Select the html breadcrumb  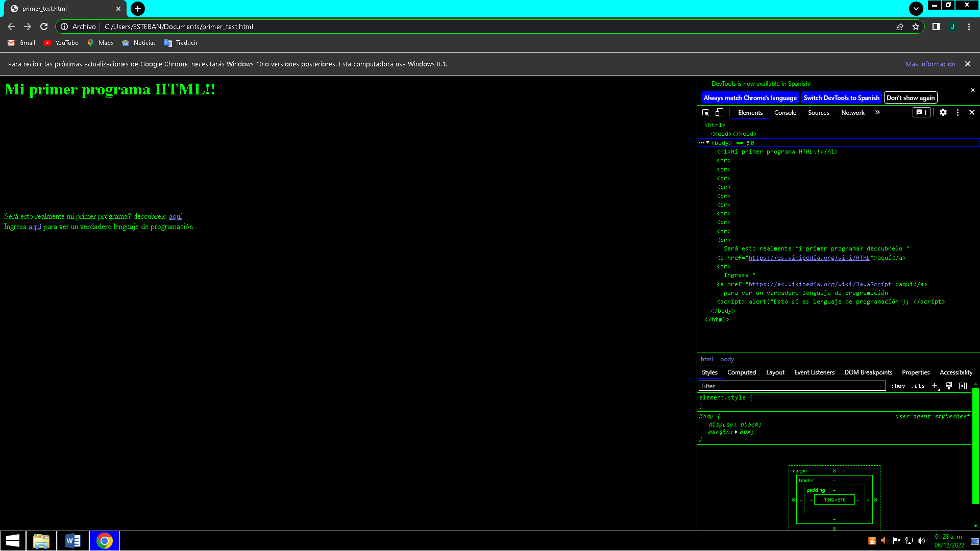tap(706, 359)
